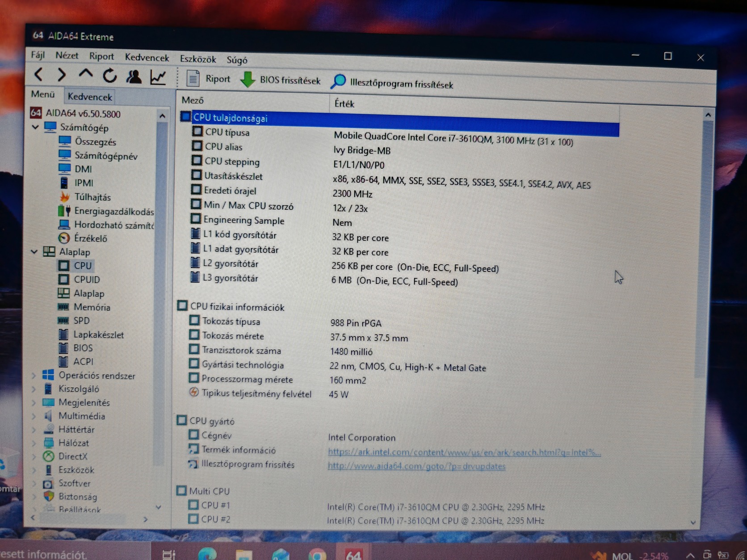Open the Riport menu in the menu bar

101,56
